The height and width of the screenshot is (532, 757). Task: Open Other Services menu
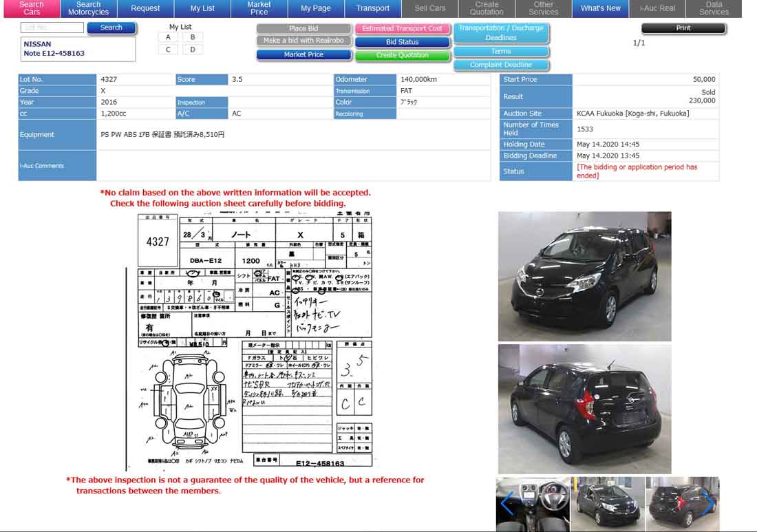[544, 8]
